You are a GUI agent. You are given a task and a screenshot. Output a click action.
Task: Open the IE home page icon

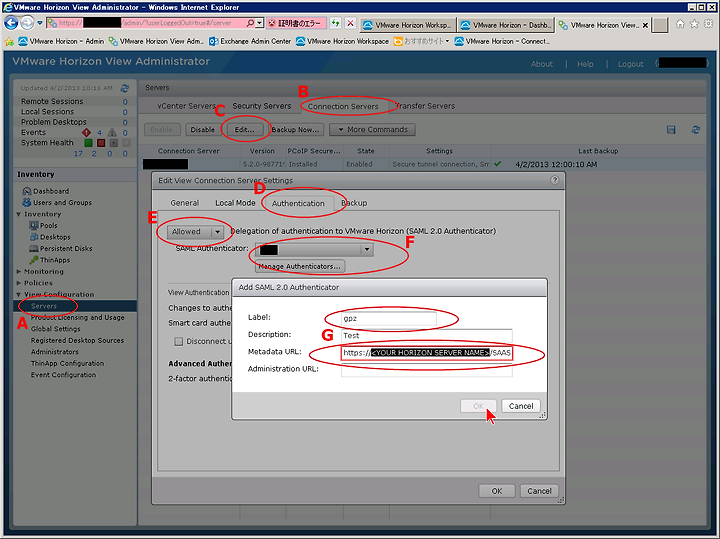tap(681, 24)
